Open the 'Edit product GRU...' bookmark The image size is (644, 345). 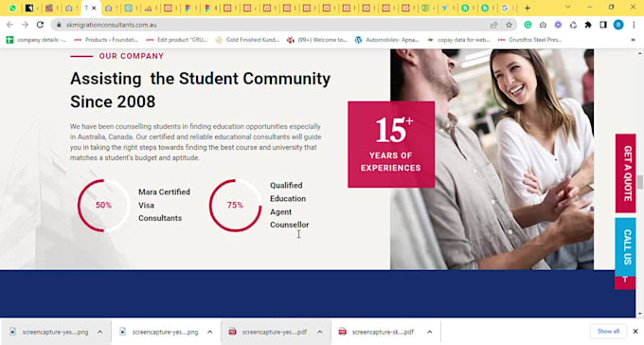[177, 40]
